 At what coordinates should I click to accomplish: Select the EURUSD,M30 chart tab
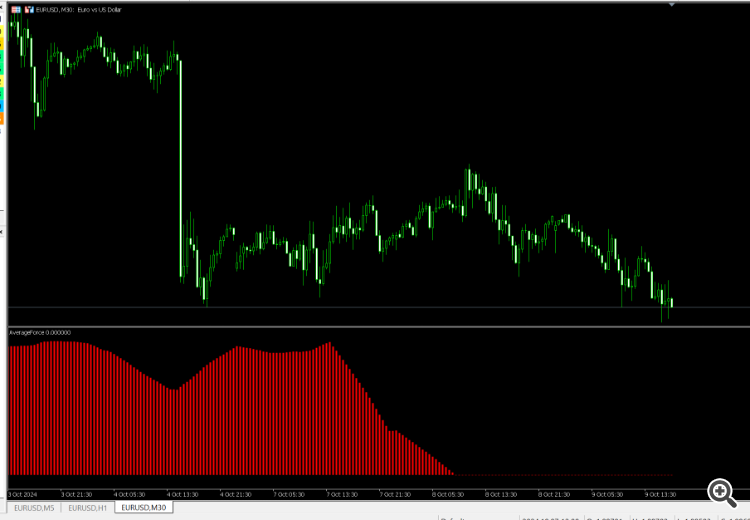[144, 507]
